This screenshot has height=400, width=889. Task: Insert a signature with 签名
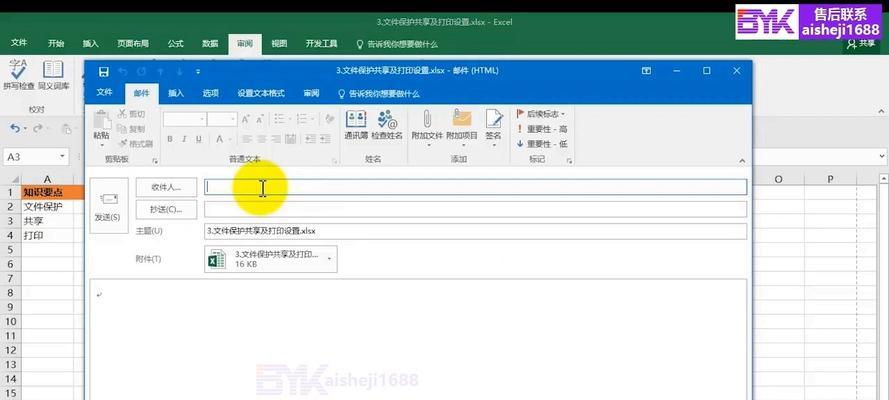494,128
